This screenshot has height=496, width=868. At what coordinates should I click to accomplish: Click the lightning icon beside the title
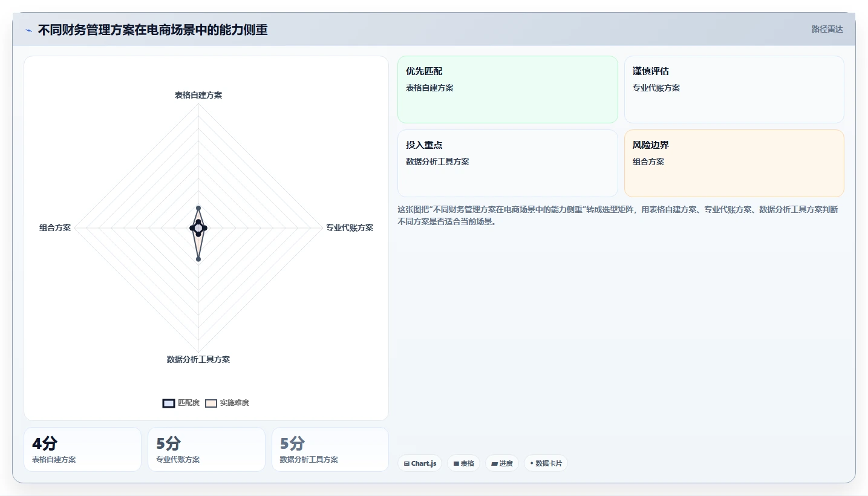point(28,30)
